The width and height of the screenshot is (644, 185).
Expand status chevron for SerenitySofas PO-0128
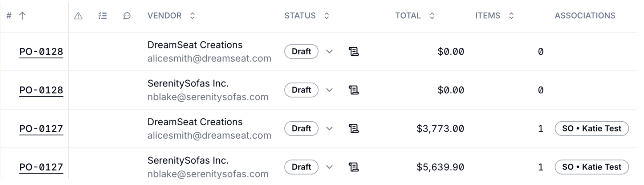[329, 90]
